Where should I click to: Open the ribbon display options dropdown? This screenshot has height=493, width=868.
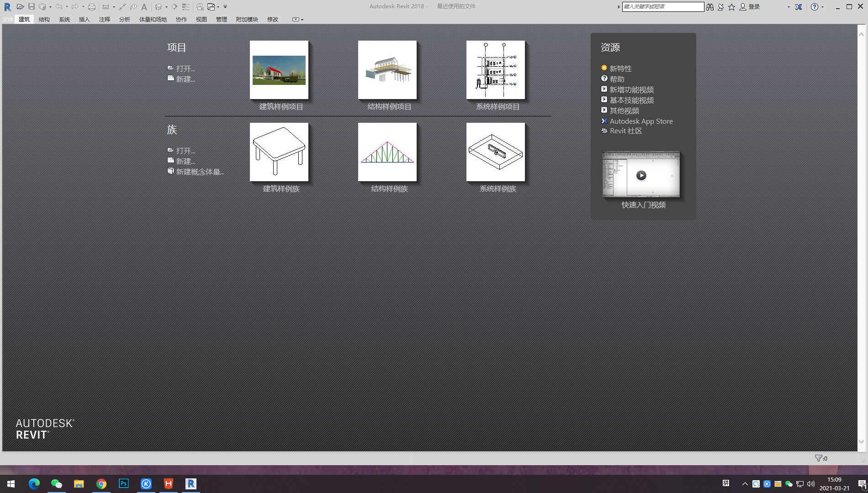[297, 20]
